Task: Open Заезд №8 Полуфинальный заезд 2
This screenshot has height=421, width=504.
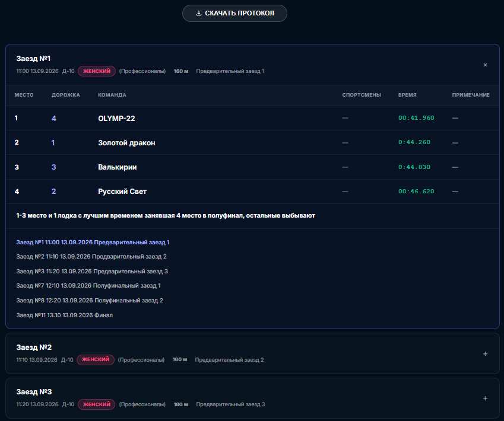Action: click(90, 300)
